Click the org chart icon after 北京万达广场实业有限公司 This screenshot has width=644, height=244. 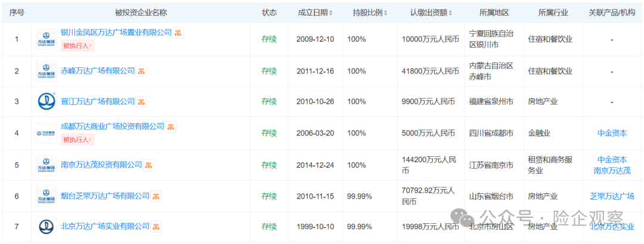coord(156,227)
